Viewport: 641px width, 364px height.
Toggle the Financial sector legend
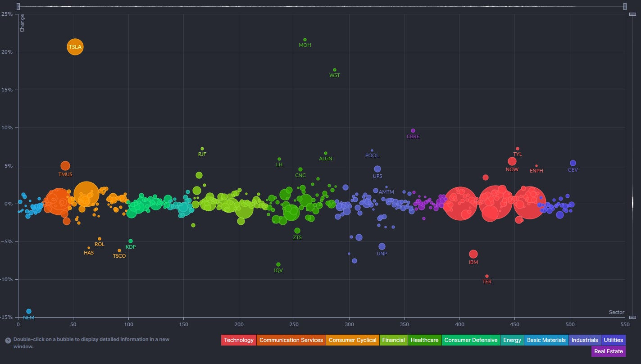click(394, 340)
